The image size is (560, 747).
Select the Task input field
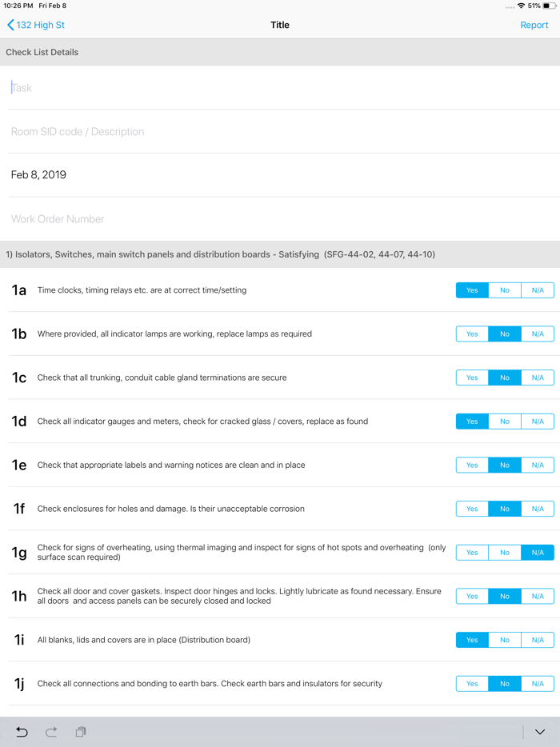coord(160,87)
